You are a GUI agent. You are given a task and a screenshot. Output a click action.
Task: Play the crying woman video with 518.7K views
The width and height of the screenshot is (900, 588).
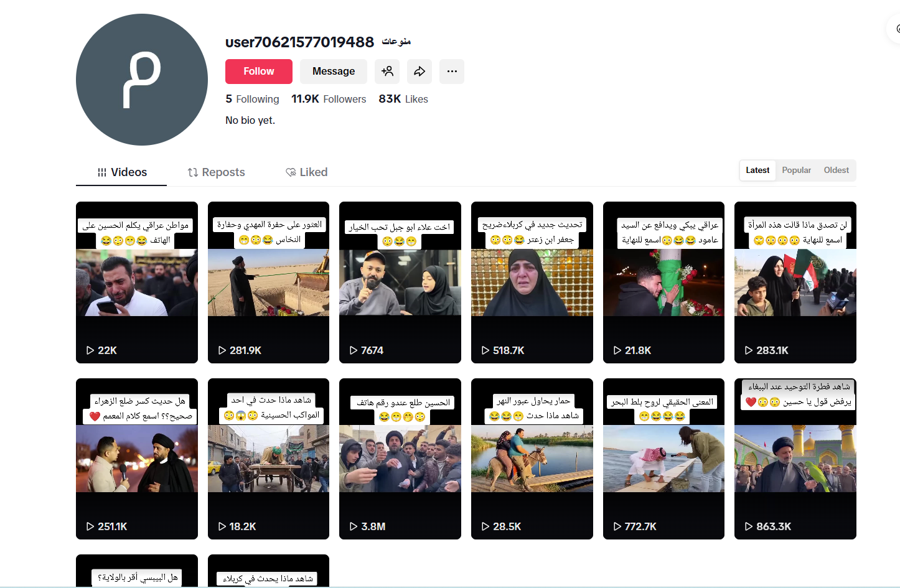pyautogui.click(x=532, y=282)
